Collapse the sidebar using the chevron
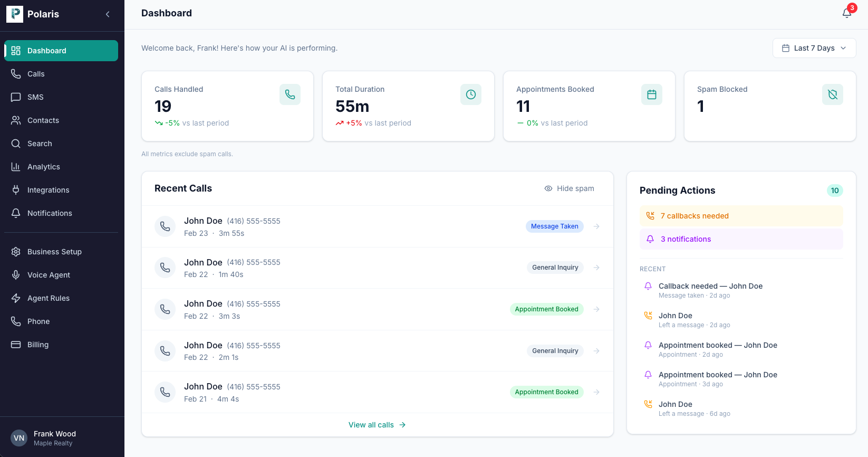 point(108,14)
